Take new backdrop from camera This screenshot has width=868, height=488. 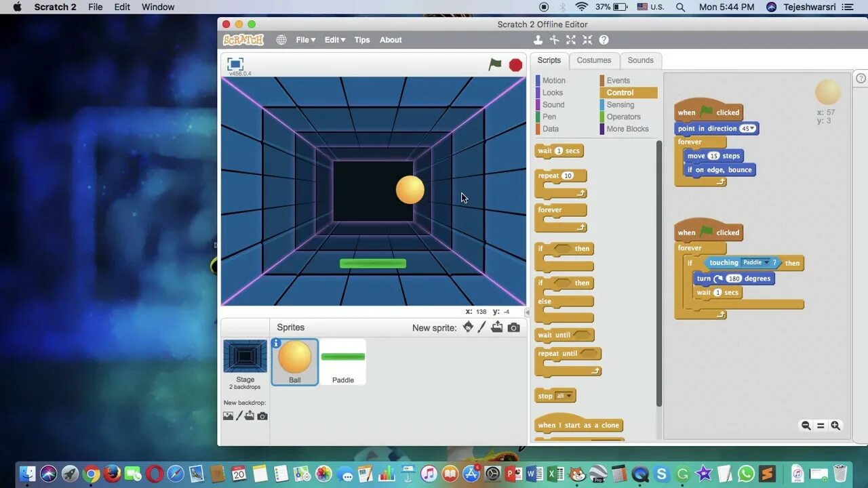pyautogui.click(x=262, y=415)
